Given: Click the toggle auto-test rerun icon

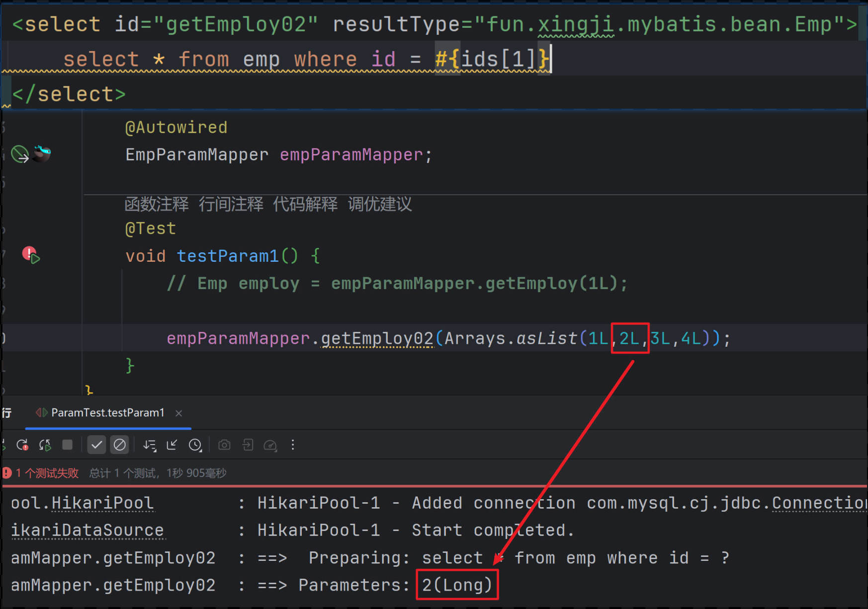Looking at the screenshot, I should 45,445.
